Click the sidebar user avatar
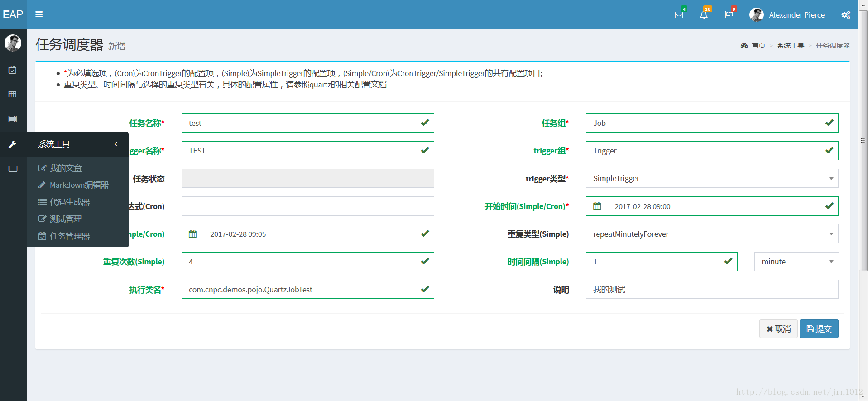868x401 pixels. 13,43
